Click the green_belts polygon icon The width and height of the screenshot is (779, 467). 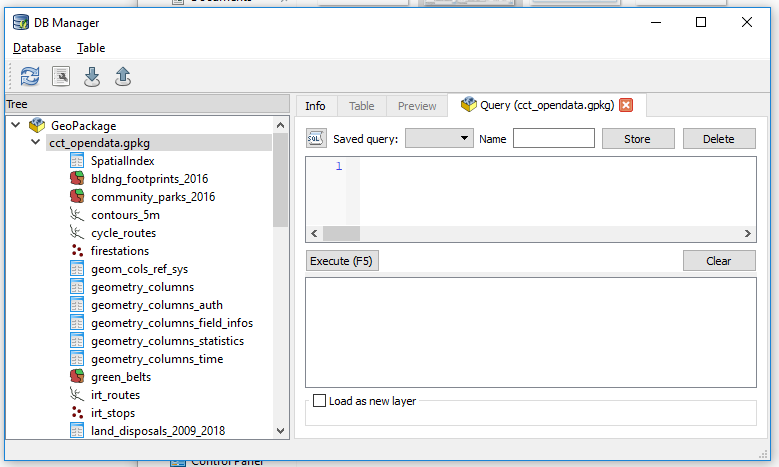click(77, 377)
